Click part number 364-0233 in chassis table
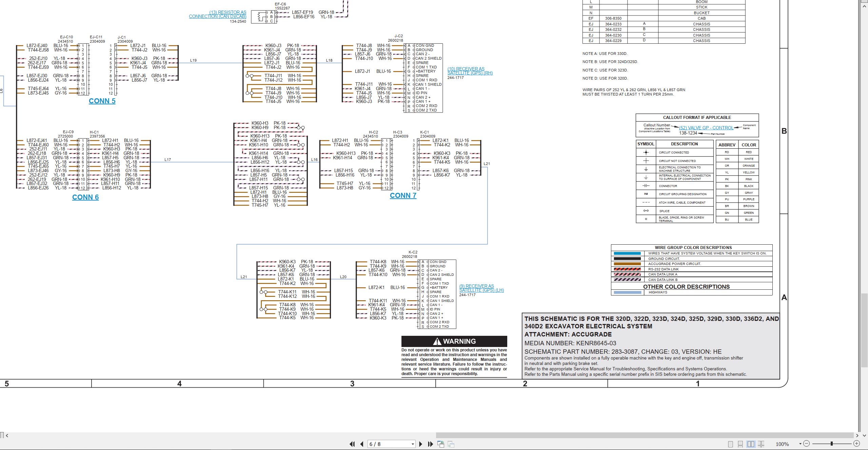868x450 pixels. pos(613,24)
